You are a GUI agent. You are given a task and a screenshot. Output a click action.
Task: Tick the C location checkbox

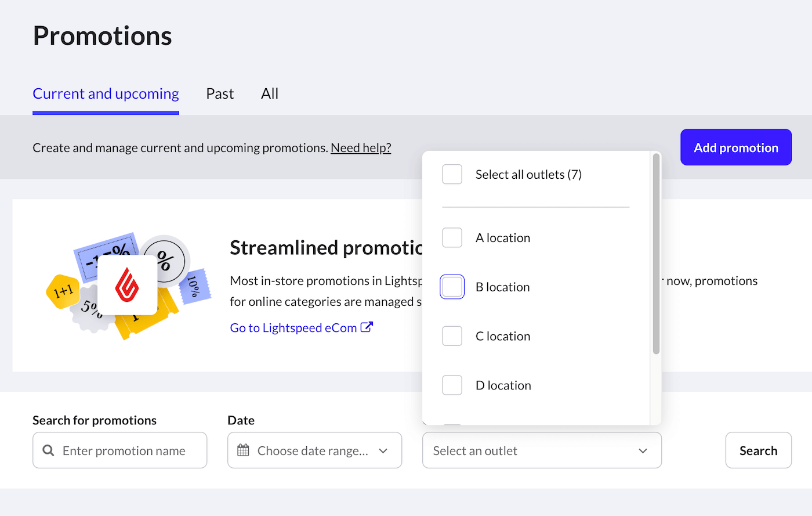pyautogui.click(x=452, y=335)
